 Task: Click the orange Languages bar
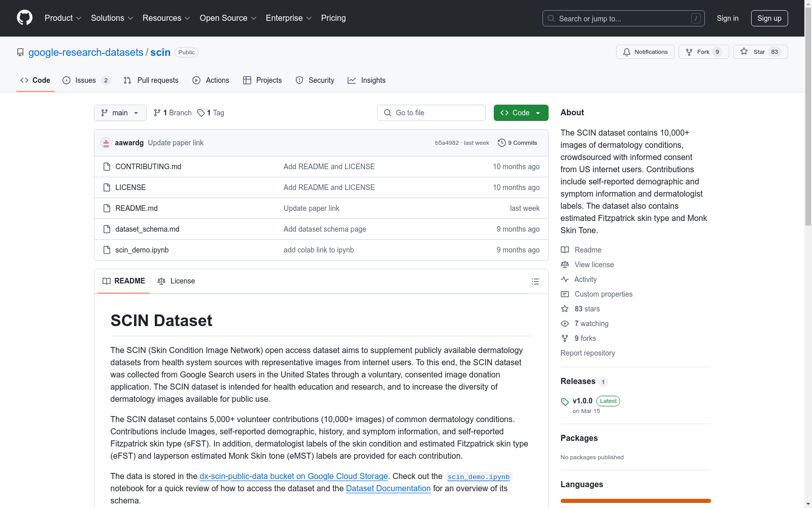click(635, 501)
